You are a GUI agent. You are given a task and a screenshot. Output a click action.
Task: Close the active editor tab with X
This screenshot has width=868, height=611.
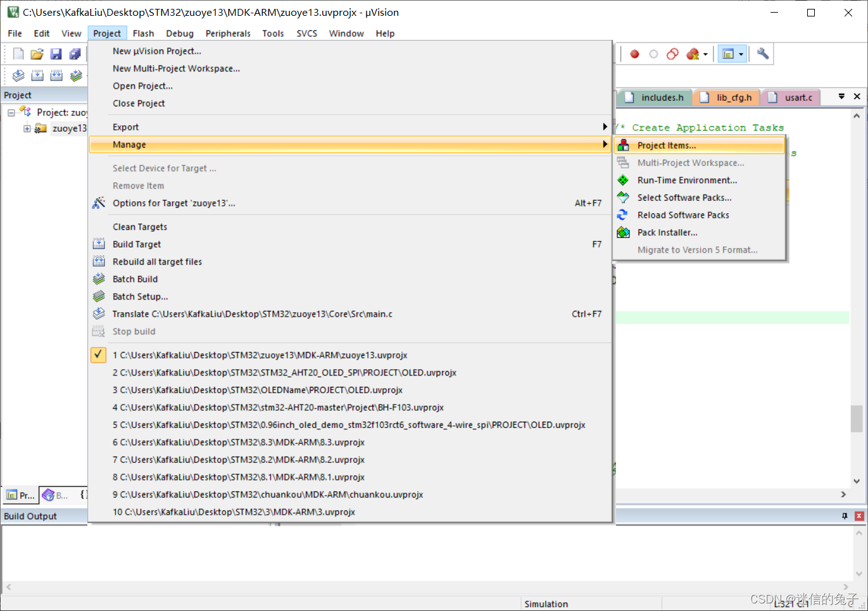(x=857, y=96)
